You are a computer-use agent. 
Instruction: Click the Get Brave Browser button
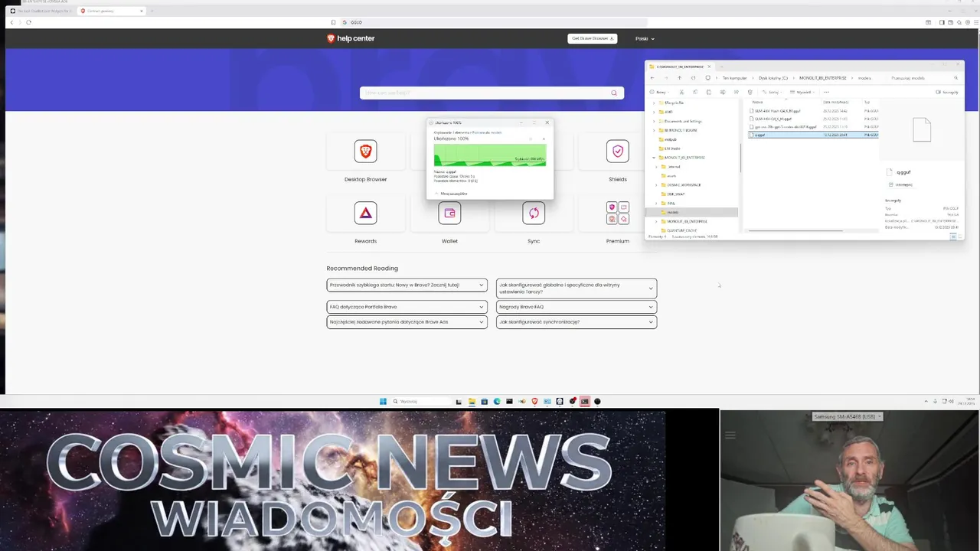pos(592,38)
